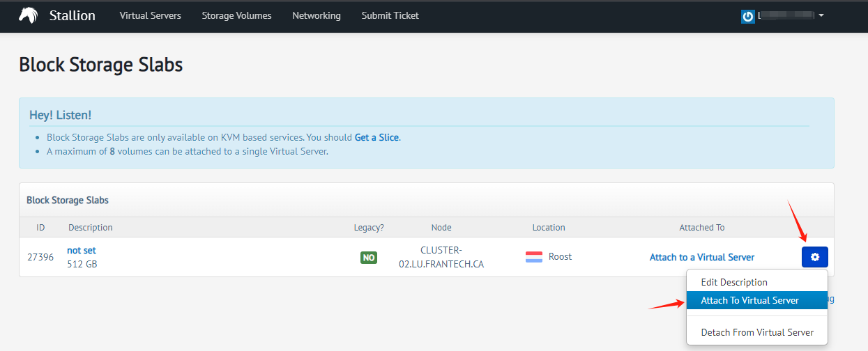
Task: Select Edit Description from the dropdown menu
Action: (733, 282)
